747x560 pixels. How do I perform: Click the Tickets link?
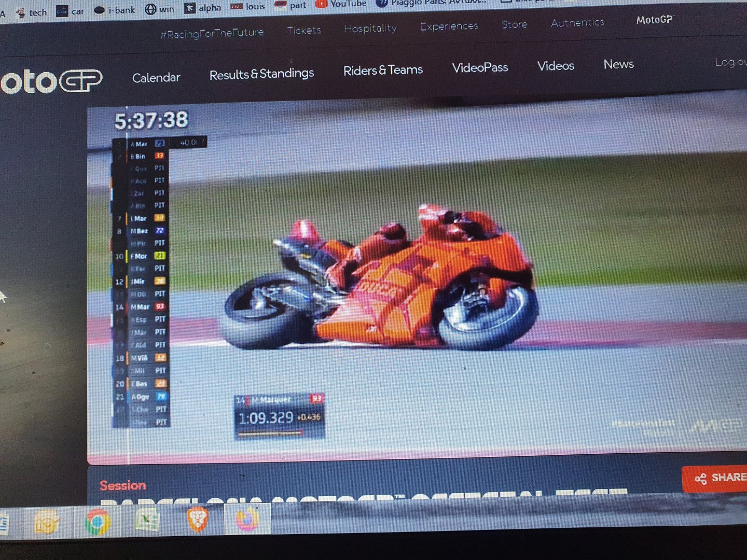pyautogui.click(x=304, y=31)
